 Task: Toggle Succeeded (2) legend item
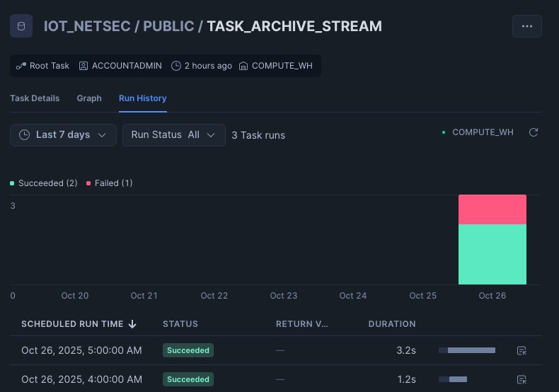point(43,183)
